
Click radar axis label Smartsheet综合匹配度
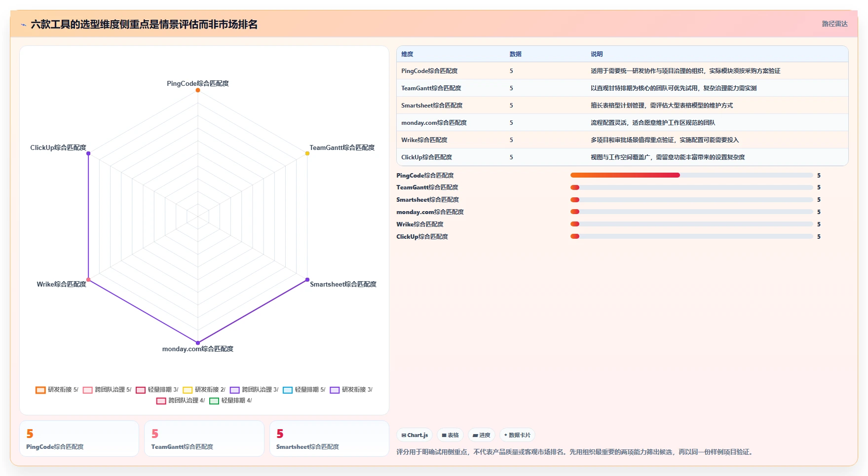point(343,284)
